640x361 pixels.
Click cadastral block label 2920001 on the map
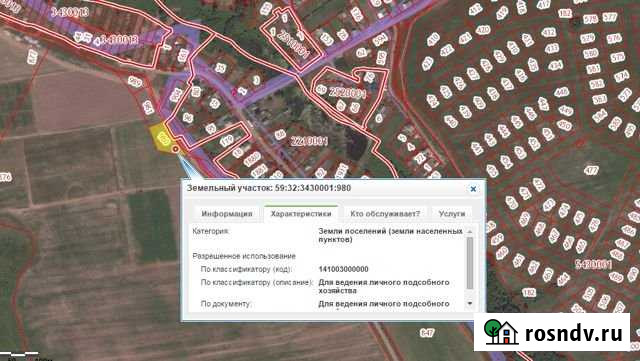point(347,94)
